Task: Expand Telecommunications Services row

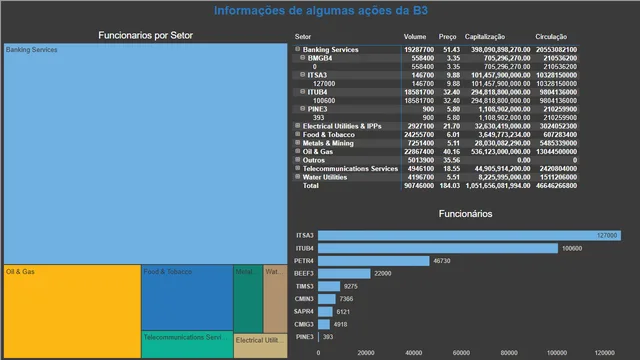Action: click(x=298, y=168)
